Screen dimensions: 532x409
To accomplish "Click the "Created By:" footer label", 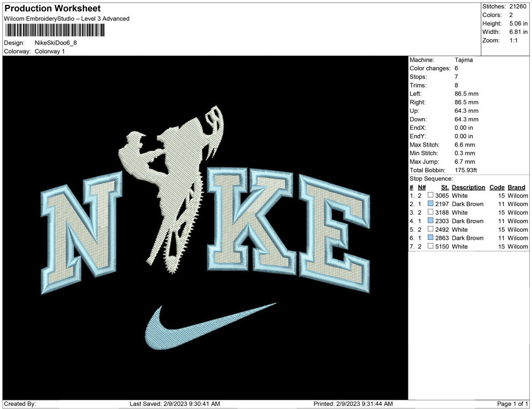I will (x=20, y=403).
